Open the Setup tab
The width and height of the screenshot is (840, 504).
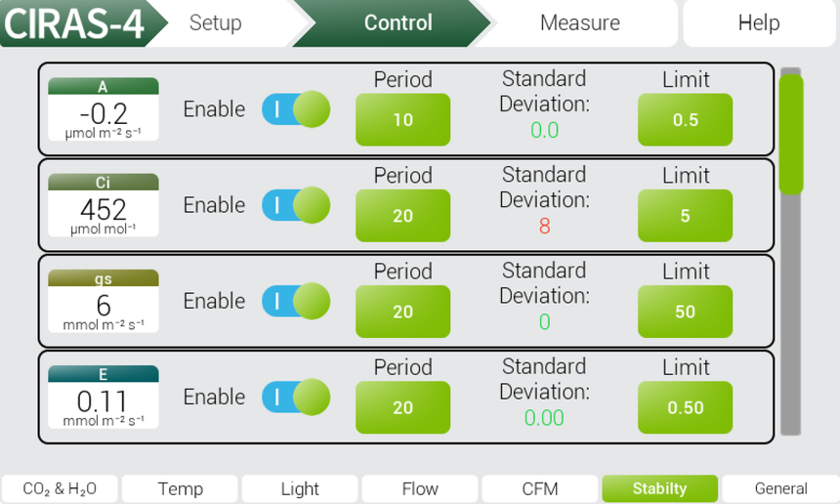(x=216, y=22)
